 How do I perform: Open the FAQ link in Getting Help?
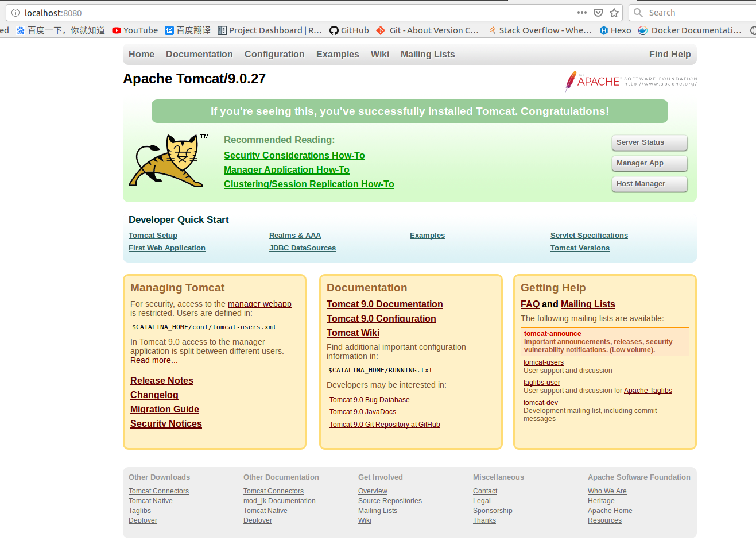pyautogui.click(x=530, y=304)
